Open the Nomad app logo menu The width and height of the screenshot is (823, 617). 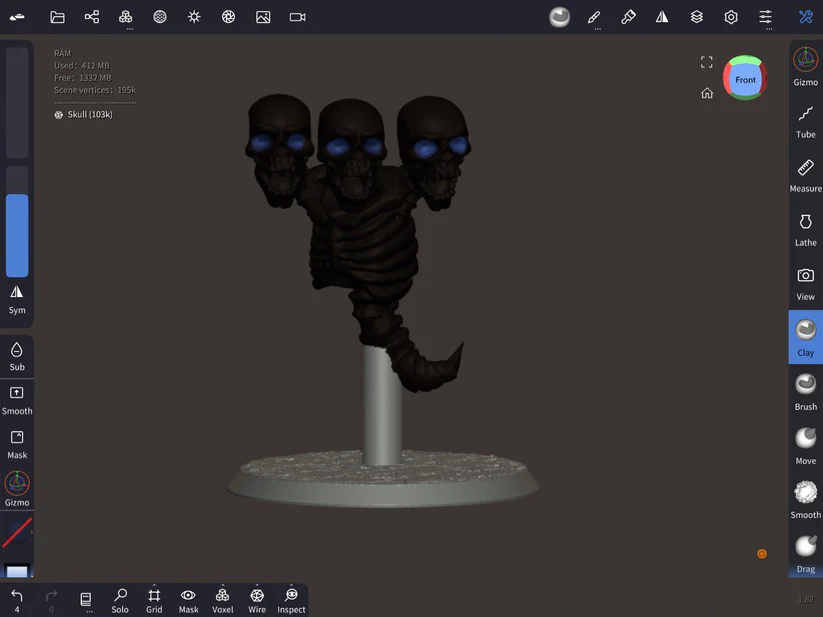point(17,17)
